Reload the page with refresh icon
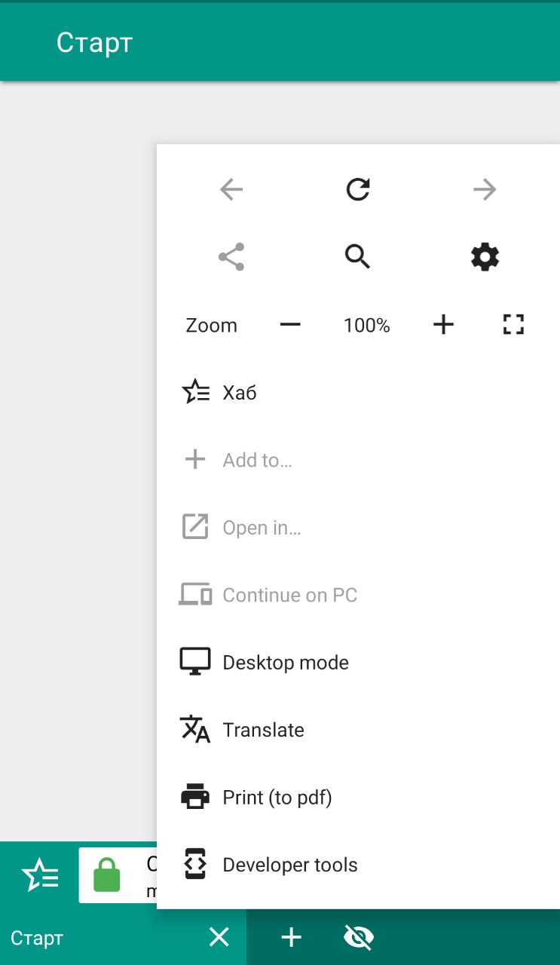560x965 pixels. pos(358,189)
